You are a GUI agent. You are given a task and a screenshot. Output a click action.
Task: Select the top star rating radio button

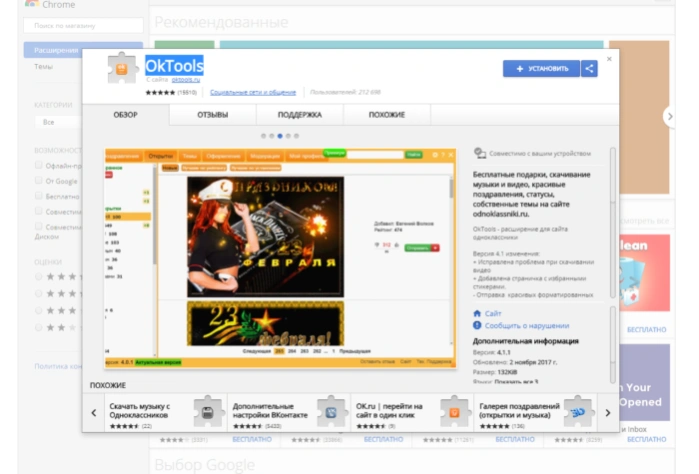[x=39, y=277]
